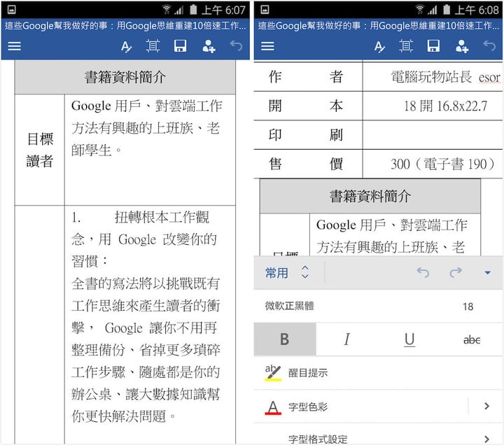504x445 pixels.
Task: Toggle Bold (B) formatting
Action: point(285,339)
